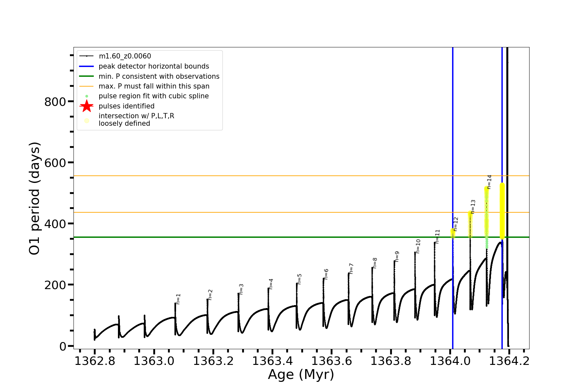
Task: Click the n=10 pulse label
Action: pyautogui.click(x=418, y=246)
